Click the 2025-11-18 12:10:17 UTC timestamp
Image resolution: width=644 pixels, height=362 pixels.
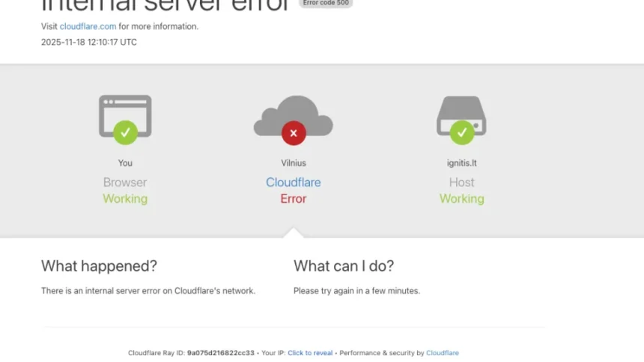pos(88,42)
